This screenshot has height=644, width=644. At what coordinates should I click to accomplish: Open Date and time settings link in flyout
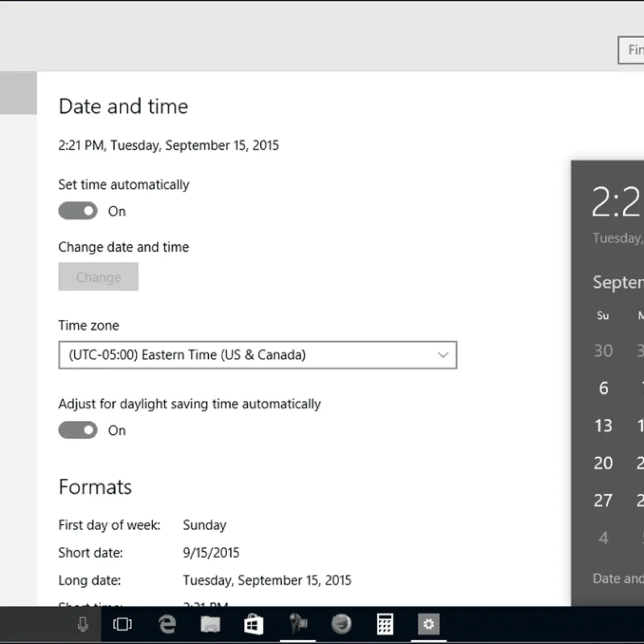pyautogui.click(x=618, y=579)
